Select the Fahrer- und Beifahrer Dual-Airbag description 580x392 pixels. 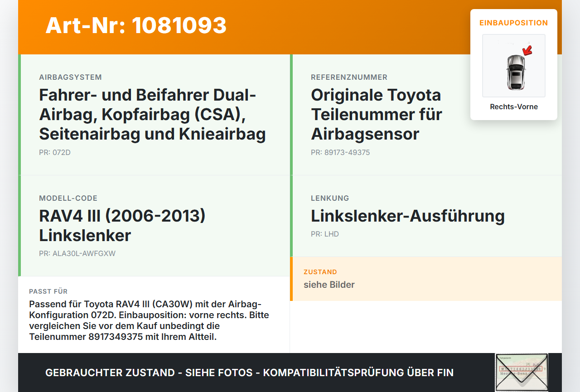[x=152, y=115]
